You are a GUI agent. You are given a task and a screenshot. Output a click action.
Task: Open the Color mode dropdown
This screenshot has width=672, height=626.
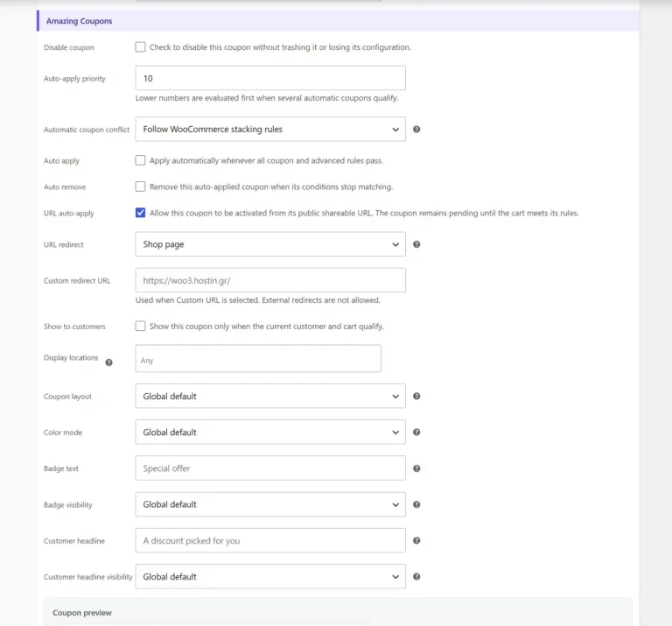click(270, 433)
